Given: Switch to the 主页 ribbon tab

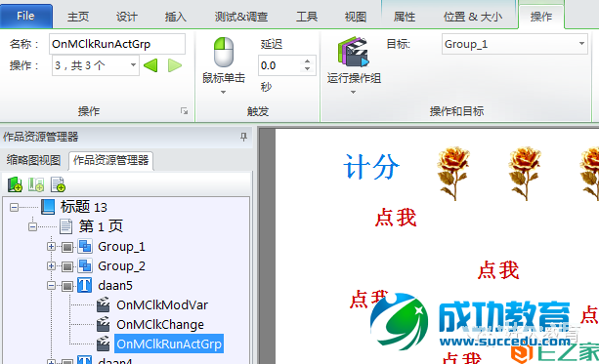Looking at the screenshot, I should coord(78,17).
